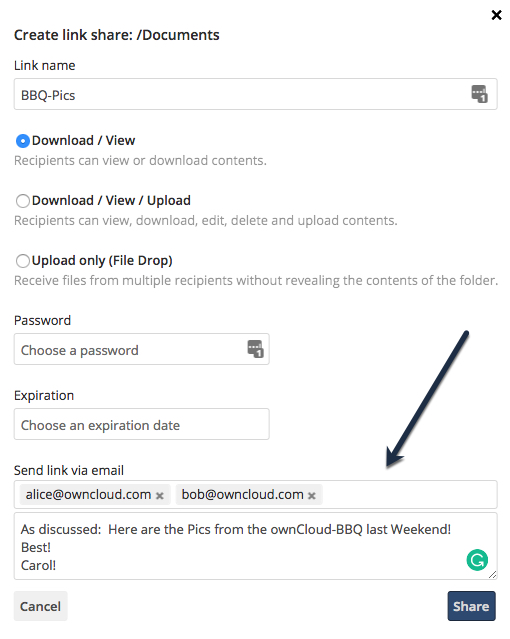Click the message box resize handle
The image size is (510, 639).
pyautogui.click(x=492, y=575)
